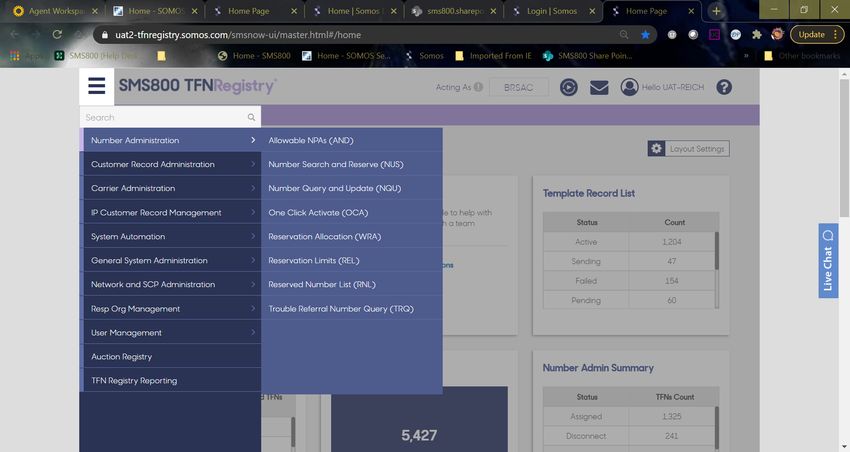Bookmark page with the star icon
This screenshot has height=452, width=850.
point(646,34)
